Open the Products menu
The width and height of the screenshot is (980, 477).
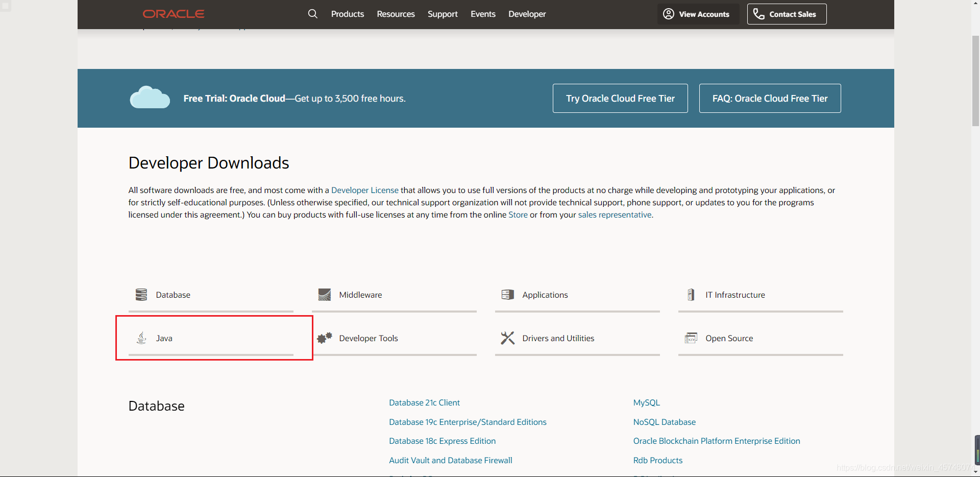(348, 14)
